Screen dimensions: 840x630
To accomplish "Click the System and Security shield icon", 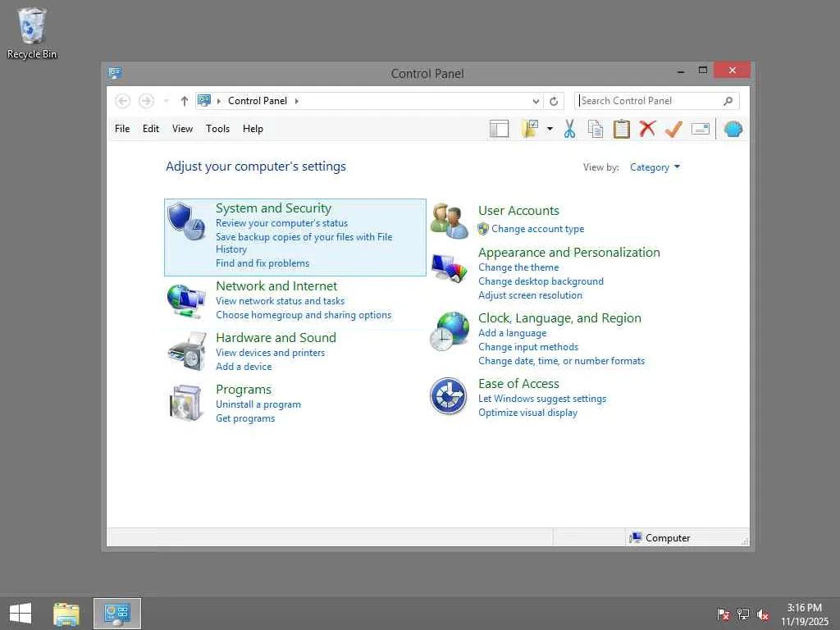I will (x=186, y=221).
